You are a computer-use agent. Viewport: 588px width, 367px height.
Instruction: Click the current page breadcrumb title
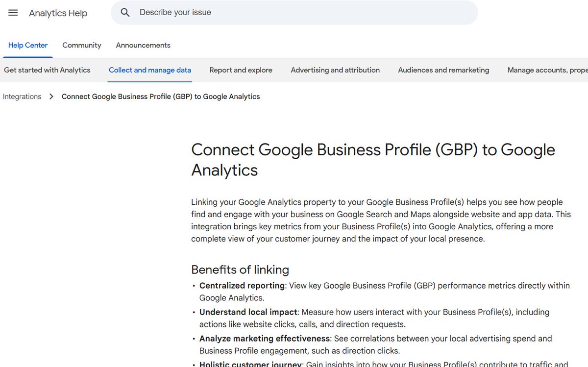click(161, 97)
